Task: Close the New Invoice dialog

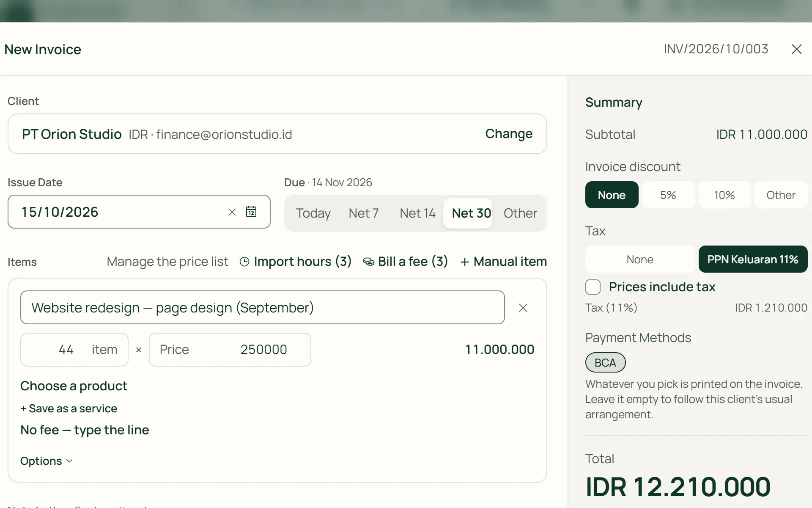Action: tap(796, 49)
